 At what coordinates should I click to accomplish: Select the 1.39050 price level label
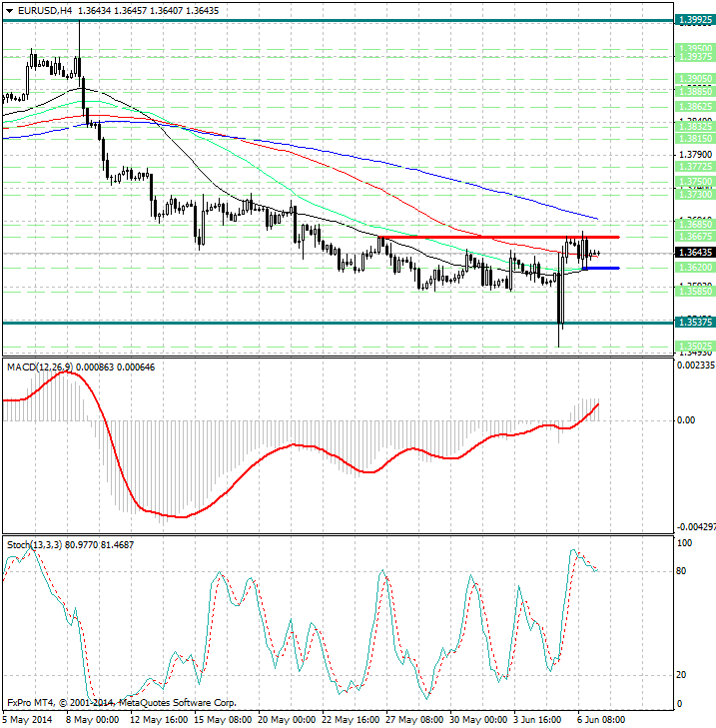(x=695, y=79)
